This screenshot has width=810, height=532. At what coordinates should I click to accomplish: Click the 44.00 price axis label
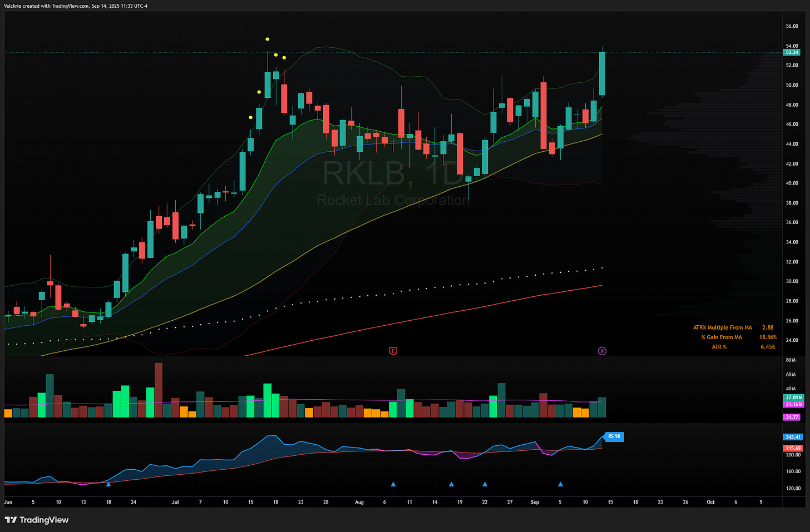click(792, 144)
